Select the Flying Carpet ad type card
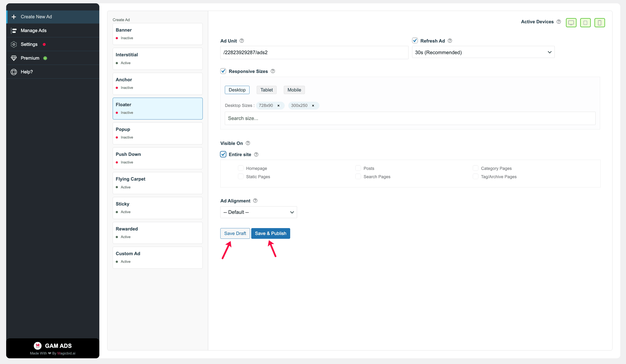This screenshot has width=626, height=364. click(x=158, y=183)
